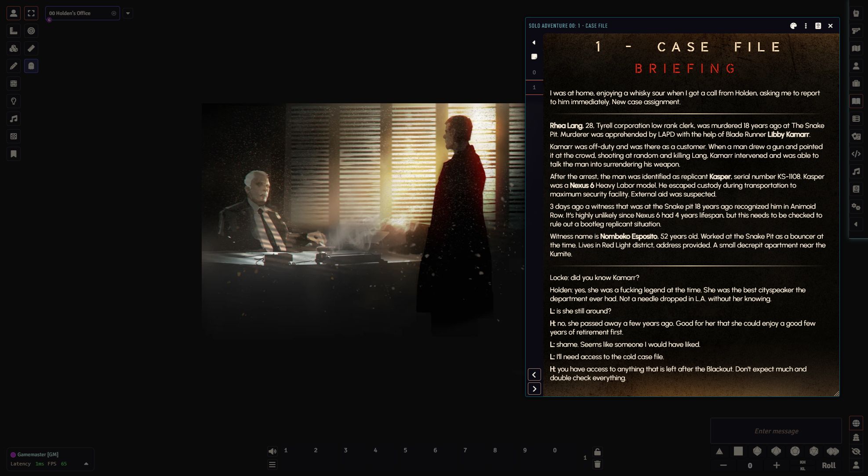Select the Drawing pencil tool

pos(14,66)
